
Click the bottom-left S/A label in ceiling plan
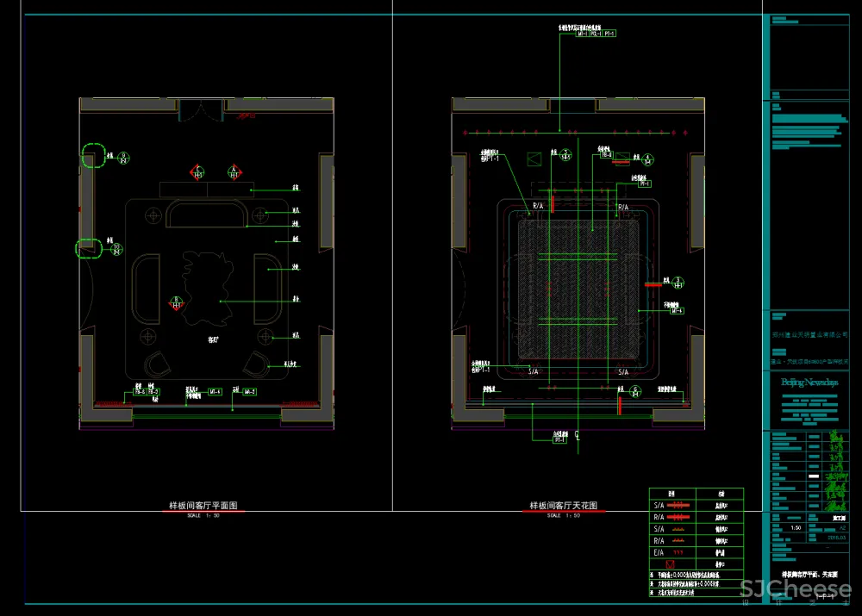[x=534, y=372]
